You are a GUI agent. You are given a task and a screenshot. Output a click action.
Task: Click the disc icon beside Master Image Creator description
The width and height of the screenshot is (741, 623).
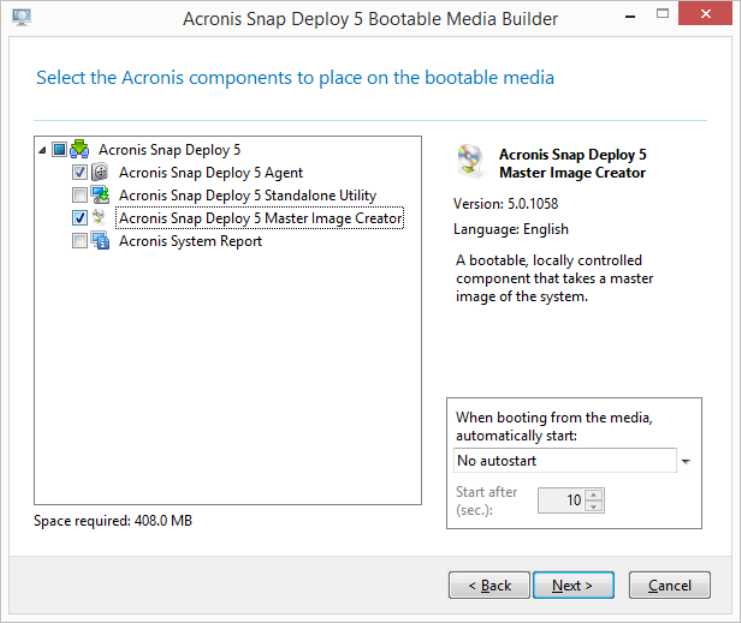click(470, 161)
